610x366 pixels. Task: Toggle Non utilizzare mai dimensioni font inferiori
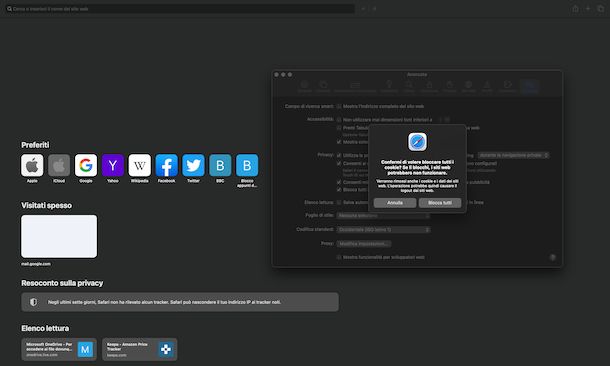(x=339, y=120)
